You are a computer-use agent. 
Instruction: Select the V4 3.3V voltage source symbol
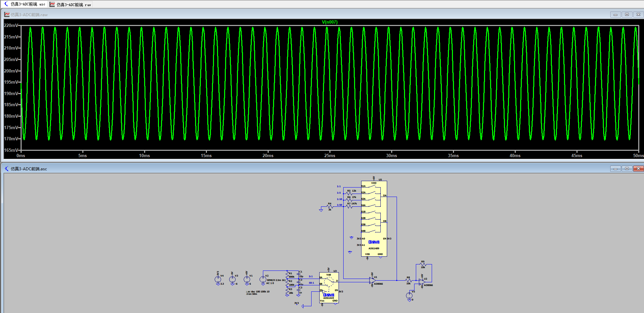(218, 279)
